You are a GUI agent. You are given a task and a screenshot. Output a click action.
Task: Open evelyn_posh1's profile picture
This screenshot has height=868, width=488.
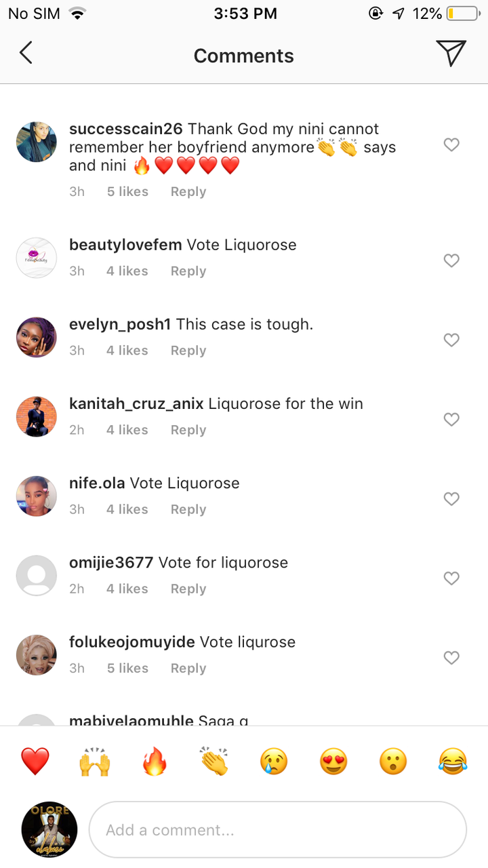37,337
